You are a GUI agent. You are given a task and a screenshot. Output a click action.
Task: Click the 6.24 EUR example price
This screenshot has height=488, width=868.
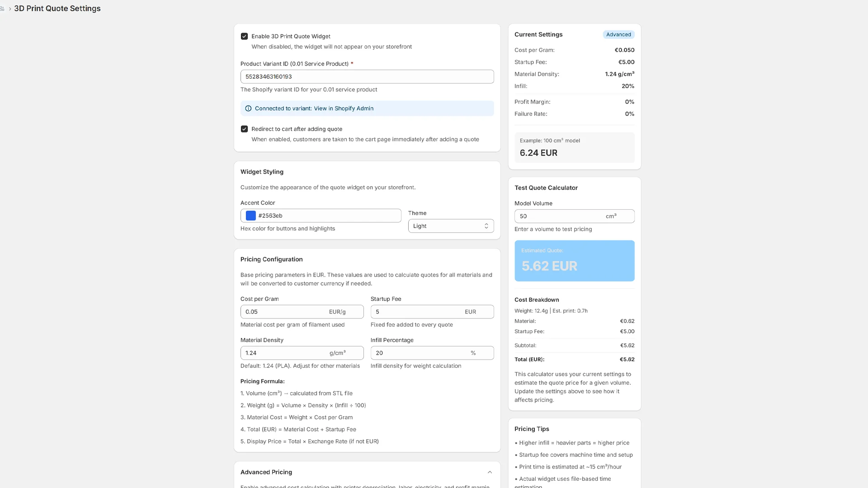538,153
